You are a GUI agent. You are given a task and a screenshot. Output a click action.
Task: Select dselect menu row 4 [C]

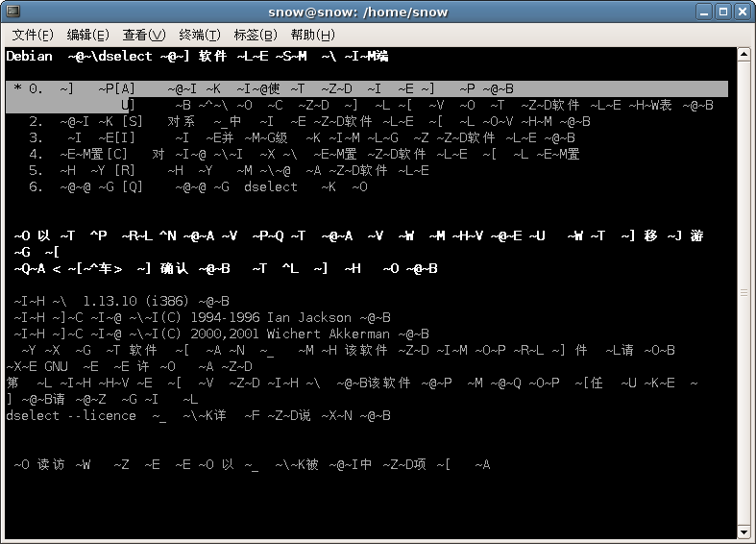pyautogui.click(x=304, y=155)
